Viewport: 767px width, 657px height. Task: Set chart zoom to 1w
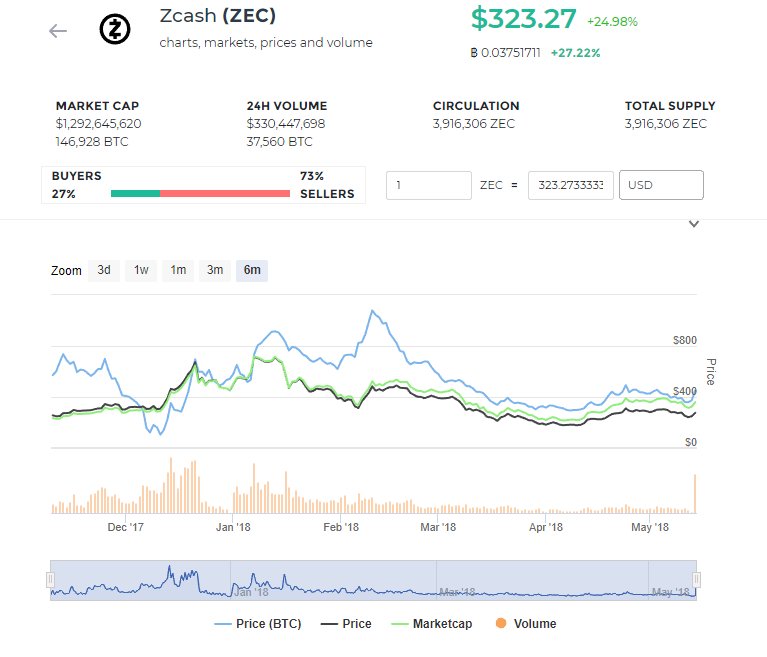141,270
